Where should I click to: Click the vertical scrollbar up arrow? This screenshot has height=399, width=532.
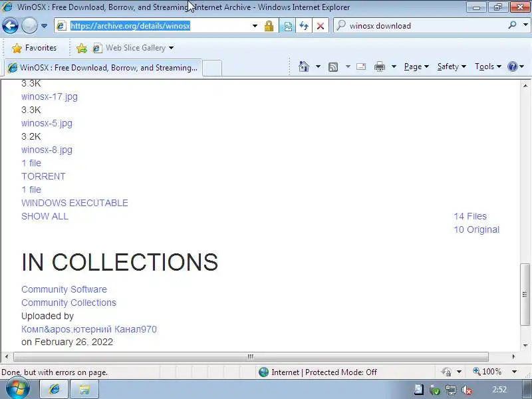point(525,85)
